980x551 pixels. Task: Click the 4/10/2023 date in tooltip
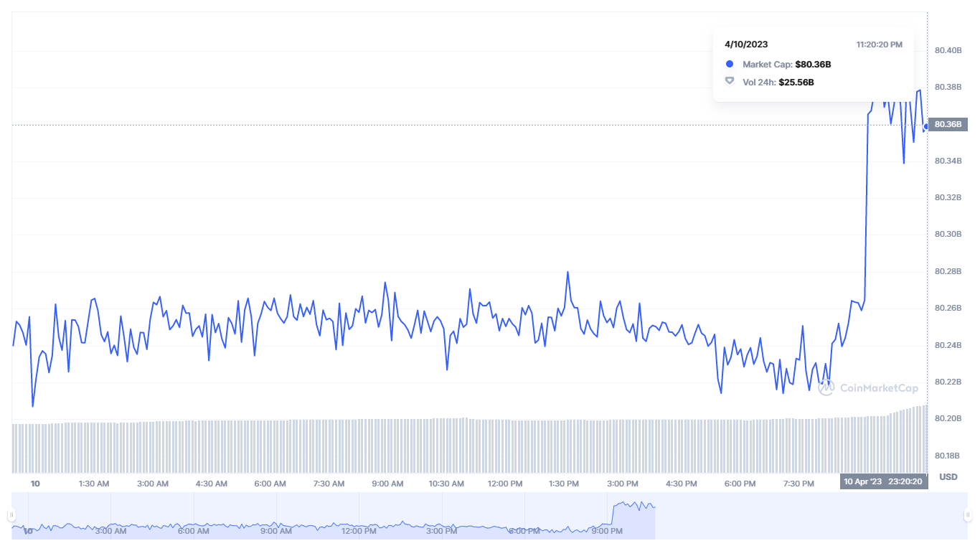click(x=746, y=44)
